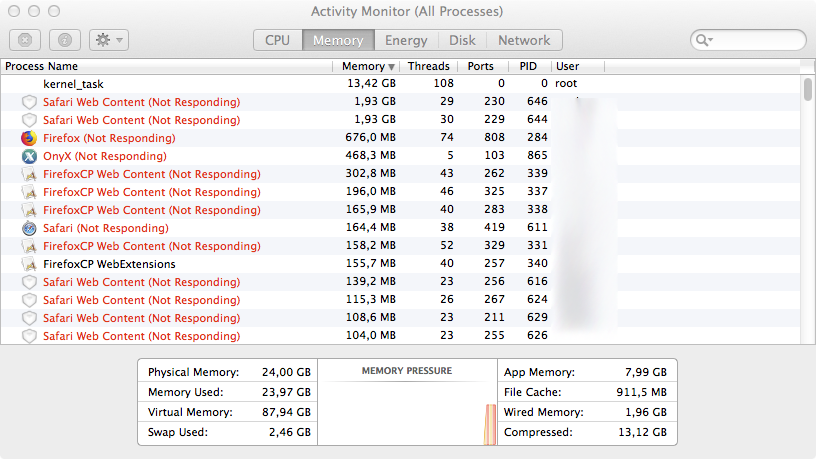The width and height of the screenshot is (816, 459).
Task: Click the 104,0 MB memory value
Action: point(371,335)
